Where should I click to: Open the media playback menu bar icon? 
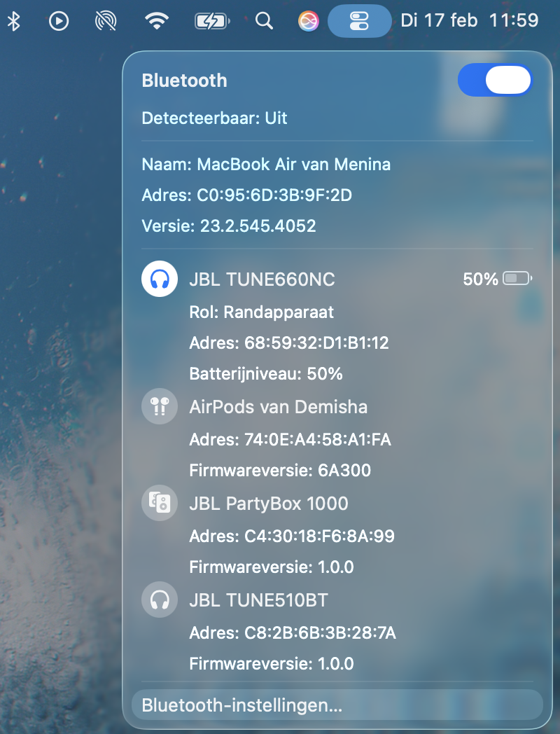(x=59, y=20)
